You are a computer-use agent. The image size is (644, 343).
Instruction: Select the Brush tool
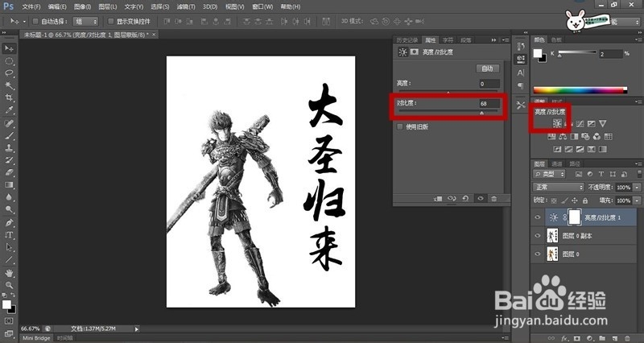[x=9, y=135]
